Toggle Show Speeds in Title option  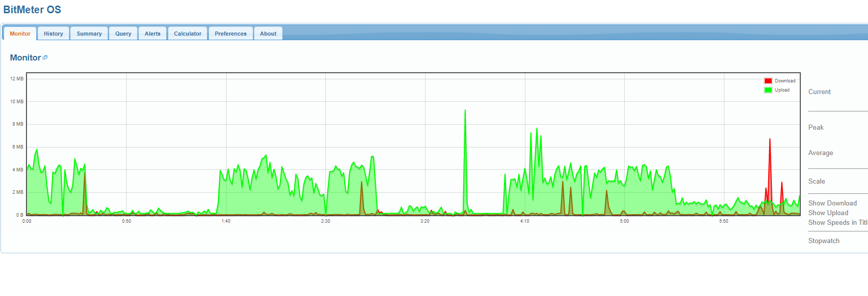[x=837, y=222]
